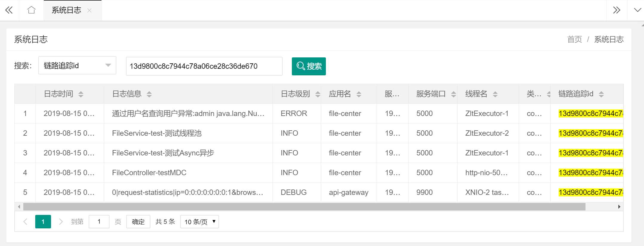The height and width of the screenshot is (246, 644).
Task: Focus the jump-to-page number input
Action: 99,221
